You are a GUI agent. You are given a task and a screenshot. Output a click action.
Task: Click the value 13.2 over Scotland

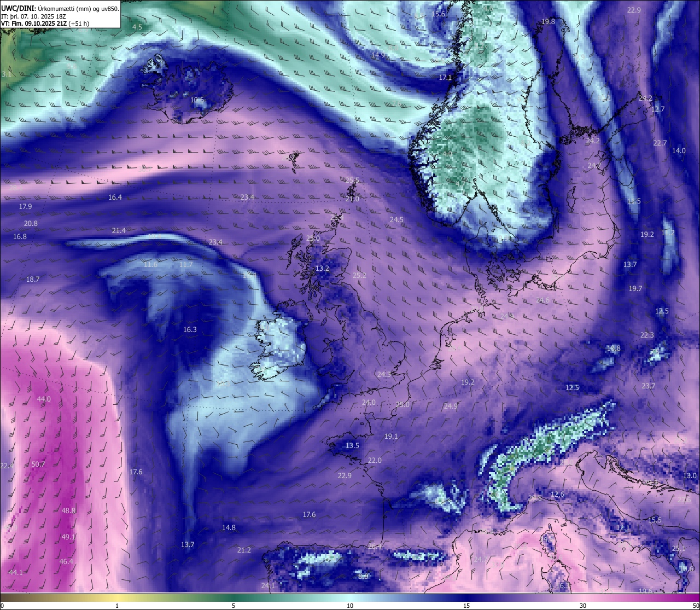point(322,268)
